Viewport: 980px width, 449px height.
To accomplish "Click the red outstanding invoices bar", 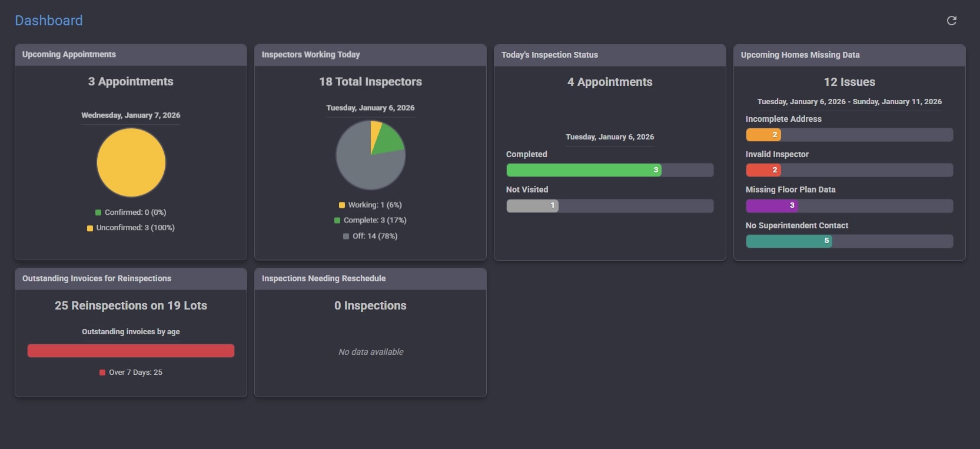I will (131, 351).
